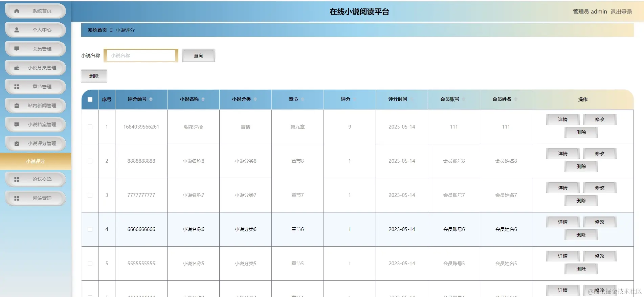Click the 言情 category cell
The height and width of the screenshot is (297, 644).
(245, 127)
